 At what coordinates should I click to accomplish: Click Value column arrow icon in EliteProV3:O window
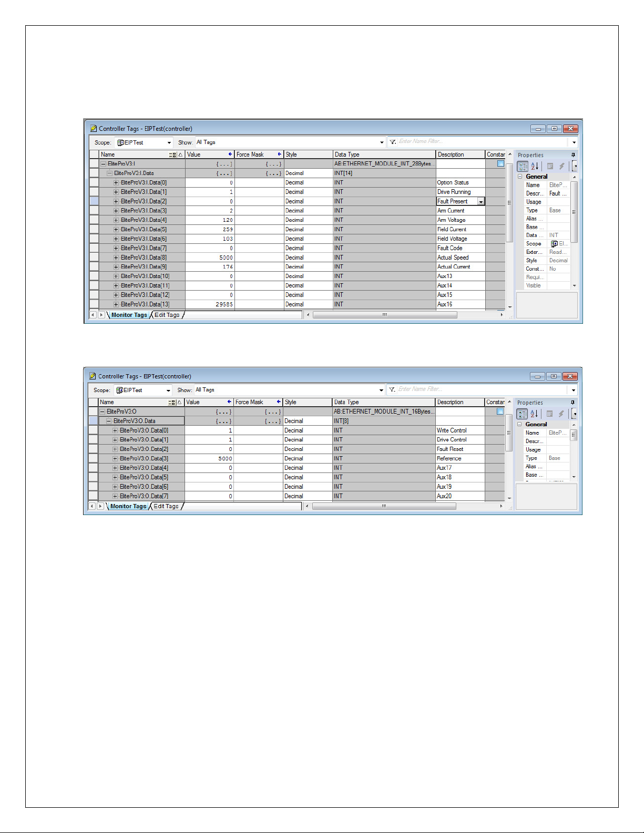(229, 402)
